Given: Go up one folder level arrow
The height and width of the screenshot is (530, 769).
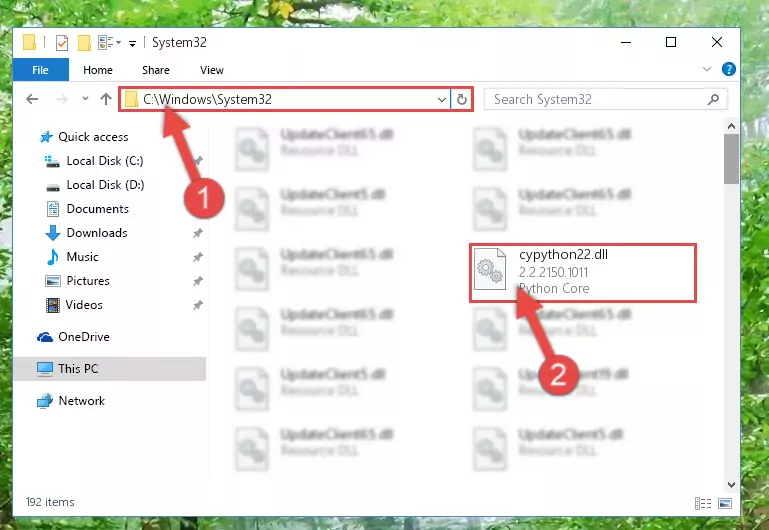Looking at the screenshot, I should [106, 100].
